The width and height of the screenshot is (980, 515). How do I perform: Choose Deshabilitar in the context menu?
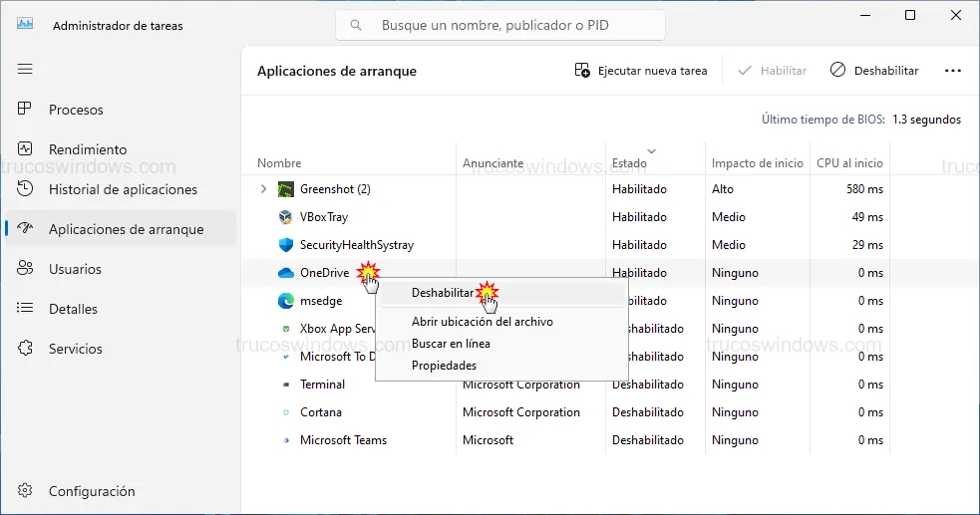(x=442, y=293)
